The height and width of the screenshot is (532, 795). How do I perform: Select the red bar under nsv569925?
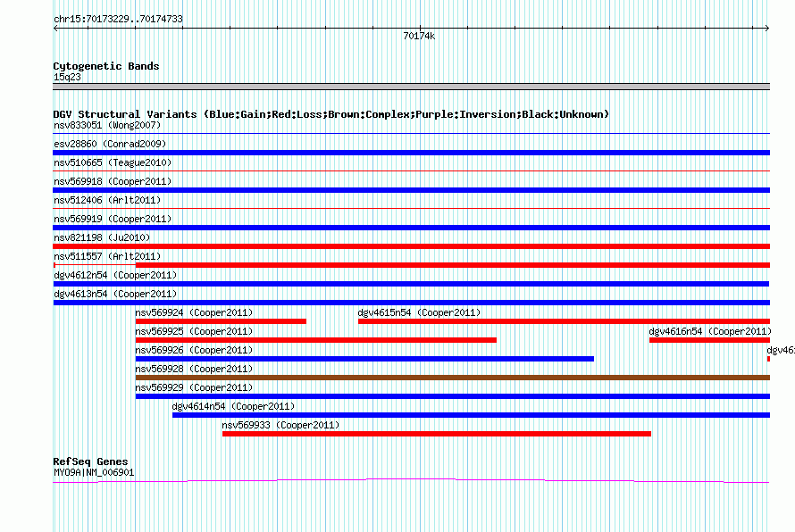[x=316, y=340]
